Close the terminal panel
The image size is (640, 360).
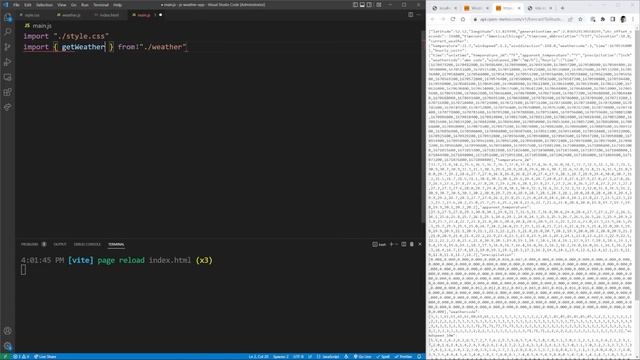coord(420,244)
